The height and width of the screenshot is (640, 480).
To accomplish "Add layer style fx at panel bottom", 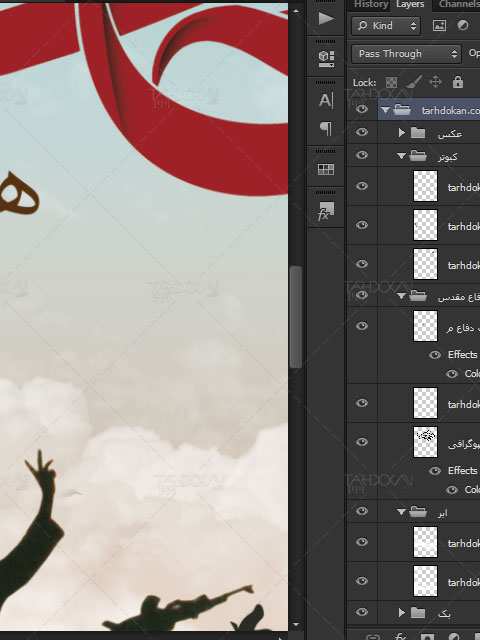I will coord(400,636).
